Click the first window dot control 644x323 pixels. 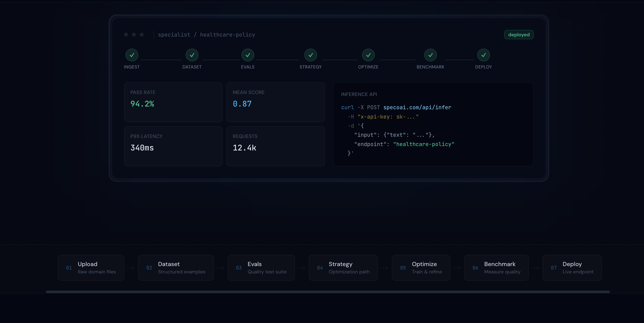point(126,35)
